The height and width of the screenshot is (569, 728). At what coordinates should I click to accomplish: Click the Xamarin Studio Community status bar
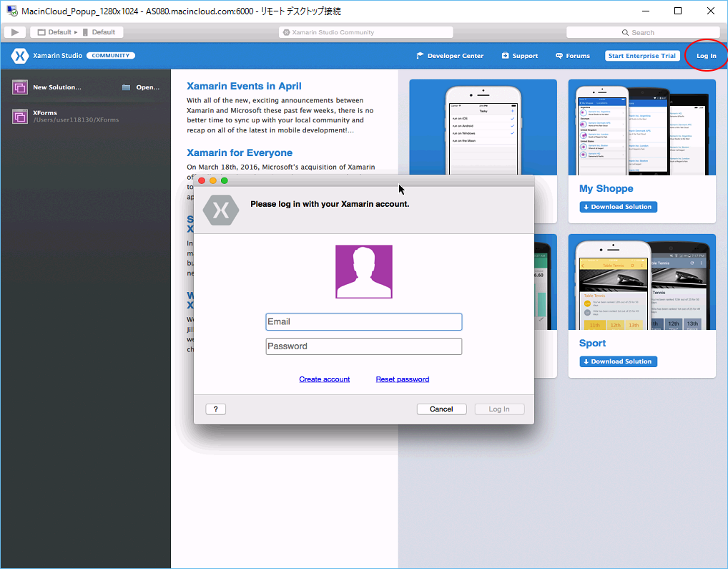tap(366, 32)
